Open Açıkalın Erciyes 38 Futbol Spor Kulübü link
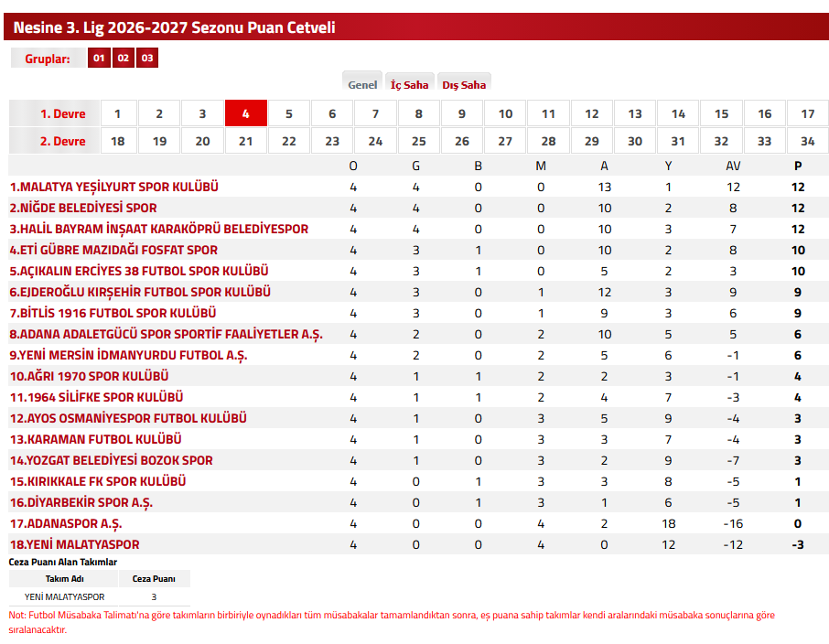The width and height of the screenshot is (829, 644). (x=139, y=272)
